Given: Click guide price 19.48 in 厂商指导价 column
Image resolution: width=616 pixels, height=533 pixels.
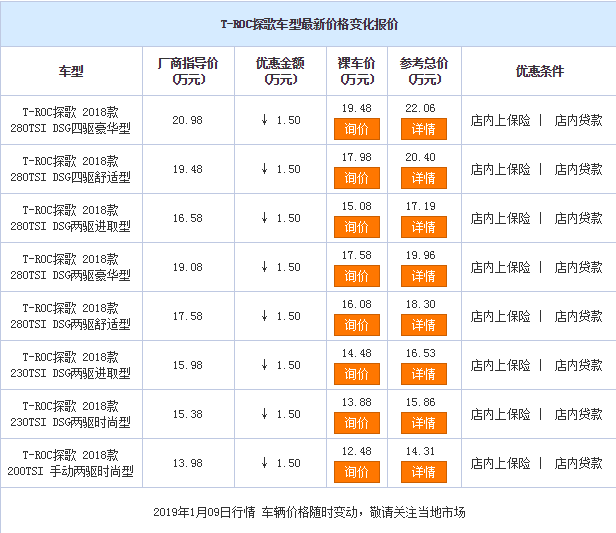Looking at the screenshot, I should [x=187, y=169].
